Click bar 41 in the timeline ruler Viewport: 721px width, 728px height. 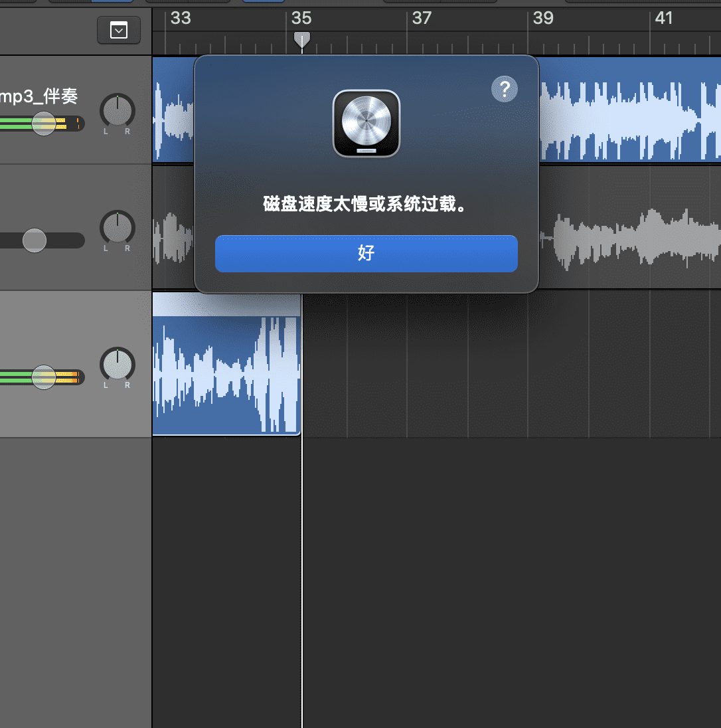pos(664,19)
